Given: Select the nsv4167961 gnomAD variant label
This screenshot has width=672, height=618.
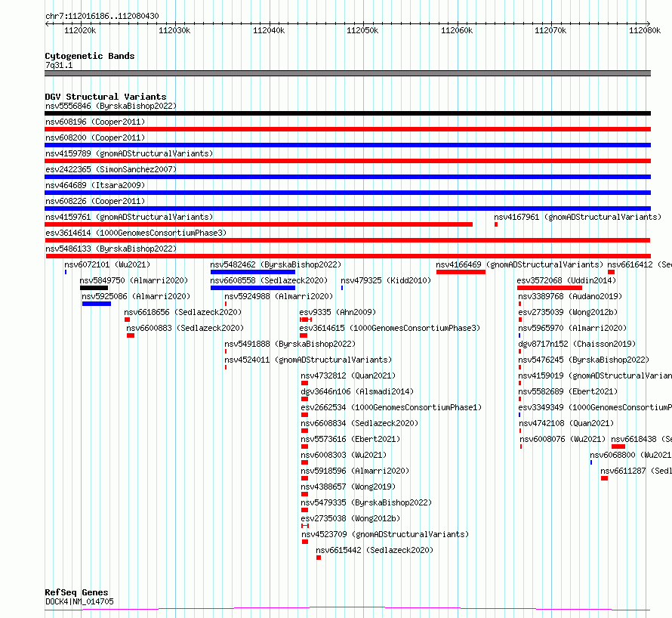Looking at the screenshot, I should click(578, 217).
